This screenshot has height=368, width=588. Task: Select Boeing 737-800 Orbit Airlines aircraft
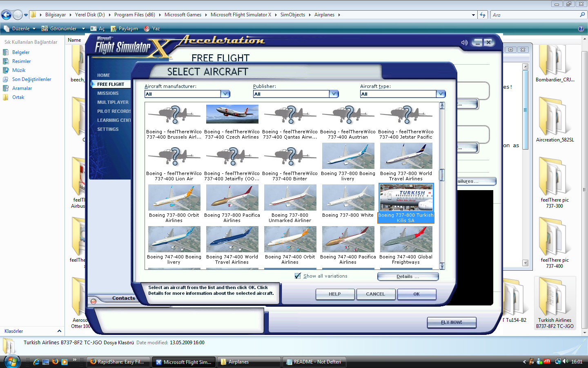[x=174, y=197]
